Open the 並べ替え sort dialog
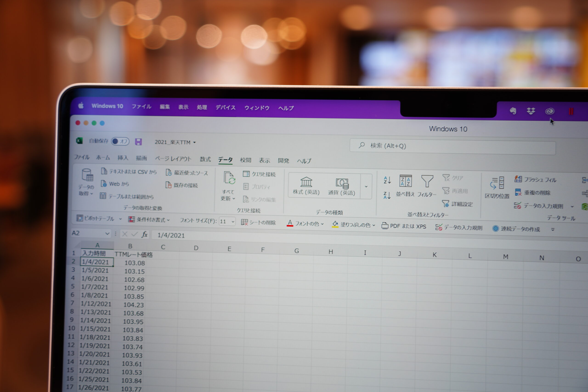This screenshot has width=588, height=392. coord(405,186)
